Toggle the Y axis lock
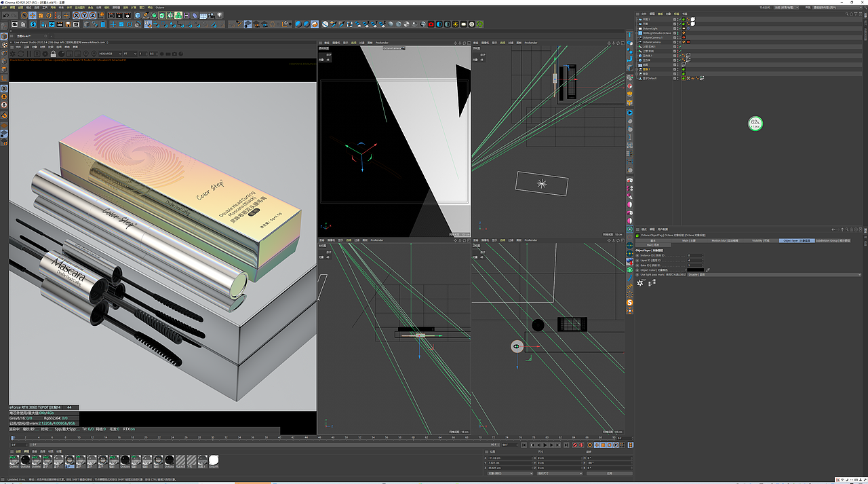 tap(85, 15)
